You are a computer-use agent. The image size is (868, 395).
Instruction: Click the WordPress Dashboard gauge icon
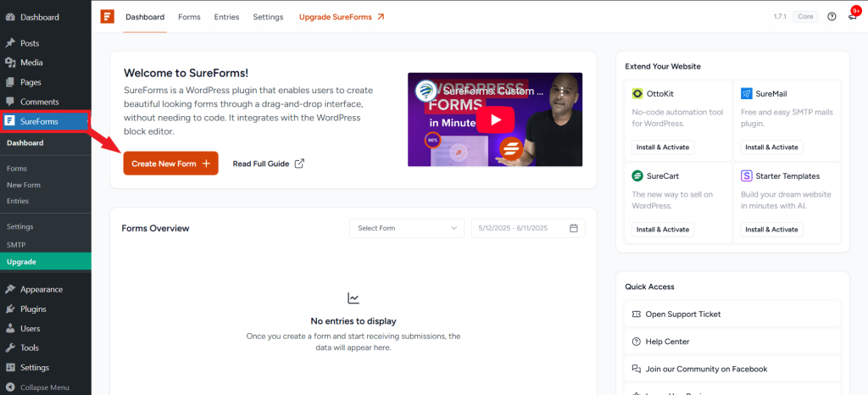(x=10, y=17)
